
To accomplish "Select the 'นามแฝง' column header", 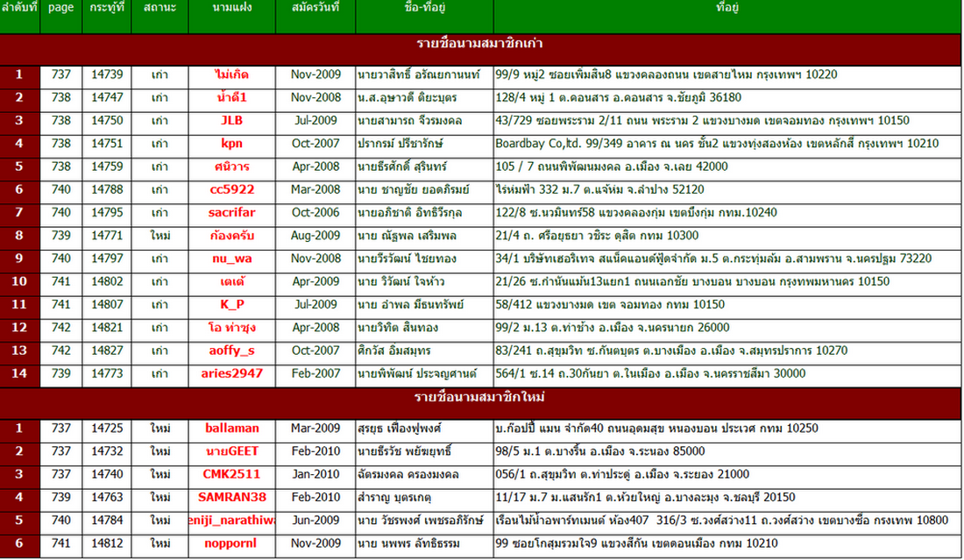I will click(x=231, y=8).
